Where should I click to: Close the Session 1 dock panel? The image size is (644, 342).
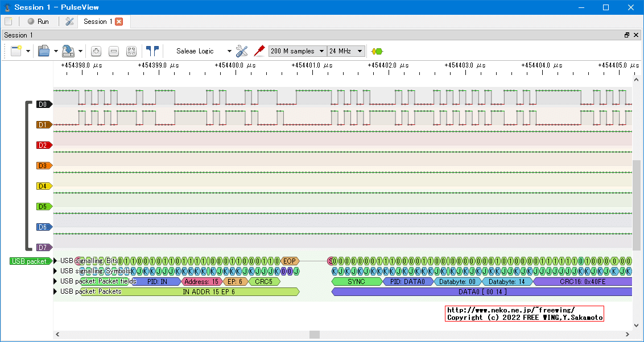pyautogui.click(x=637, y=35)
